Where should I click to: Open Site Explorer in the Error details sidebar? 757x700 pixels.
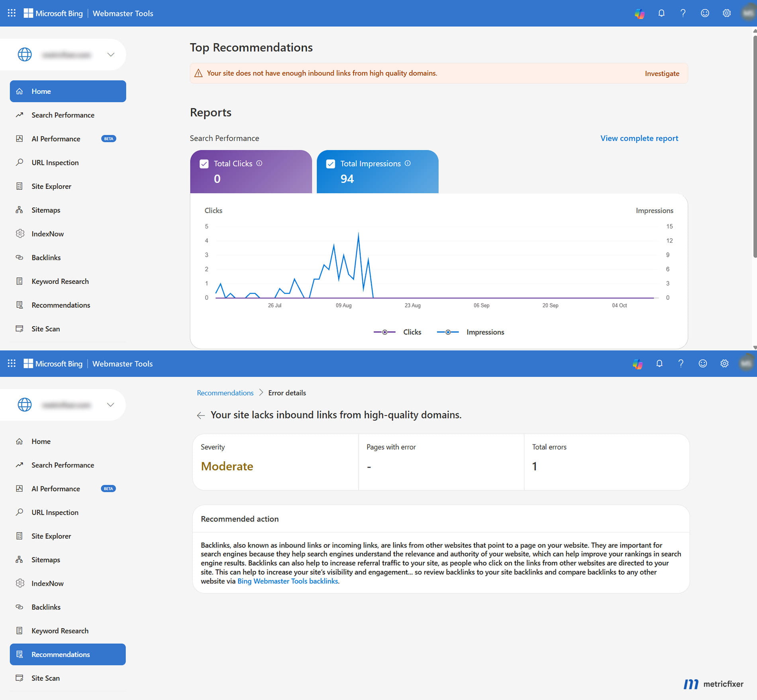(x=68, y=536)
